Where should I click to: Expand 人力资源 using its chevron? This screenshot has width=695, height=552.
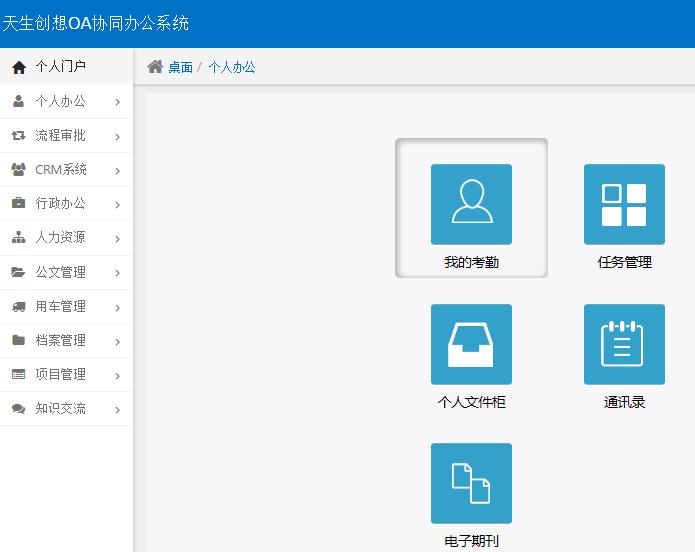point(117,239)
